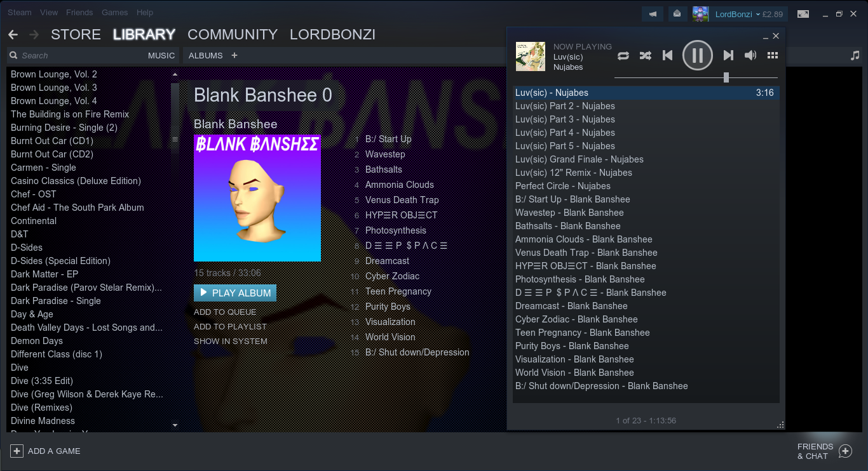Add a new tab next to ALBUMS

click(234, 55)
